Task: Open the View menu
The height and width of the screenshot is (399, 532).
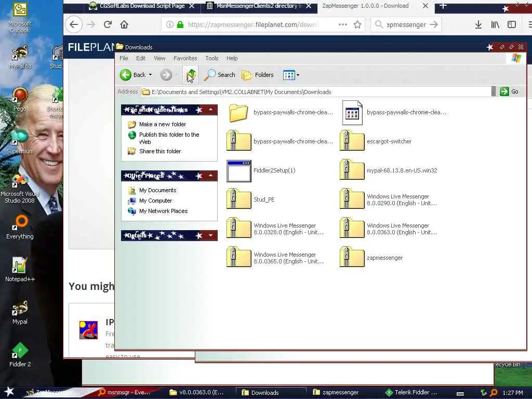Action: point(159,58)
